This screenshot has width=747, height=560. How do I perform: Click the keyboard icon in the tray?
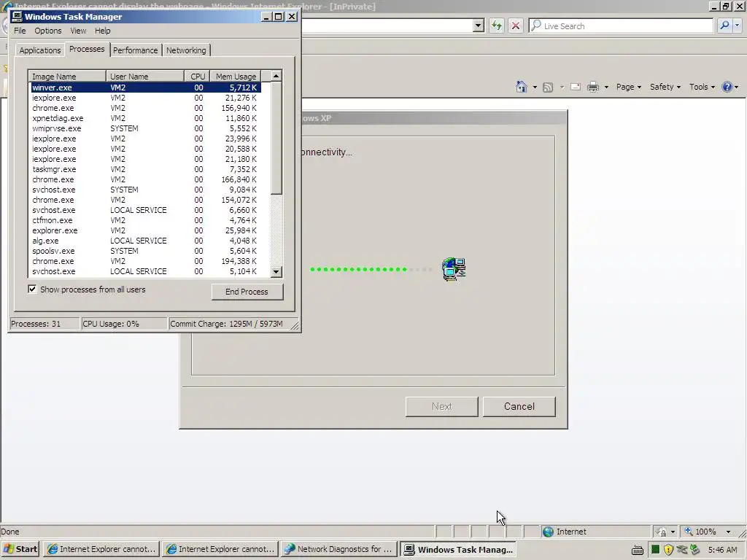click(x=638, y=550)
